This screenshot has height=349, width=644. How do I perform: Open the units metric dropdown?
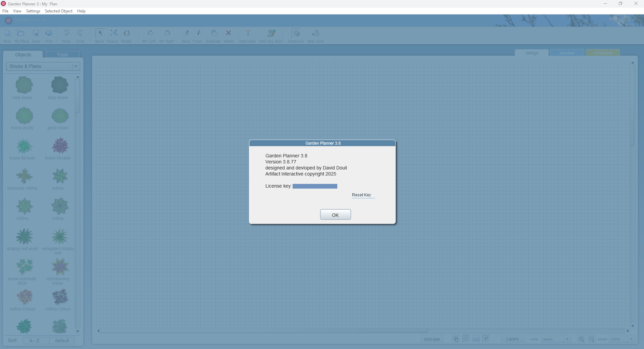pos(556,339)
